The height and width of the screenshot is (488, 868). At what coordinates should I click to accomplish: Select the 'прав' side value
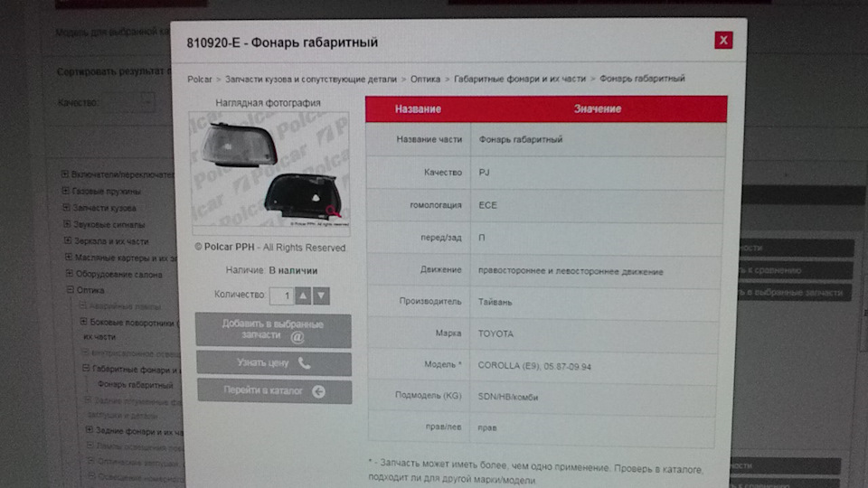487,427
